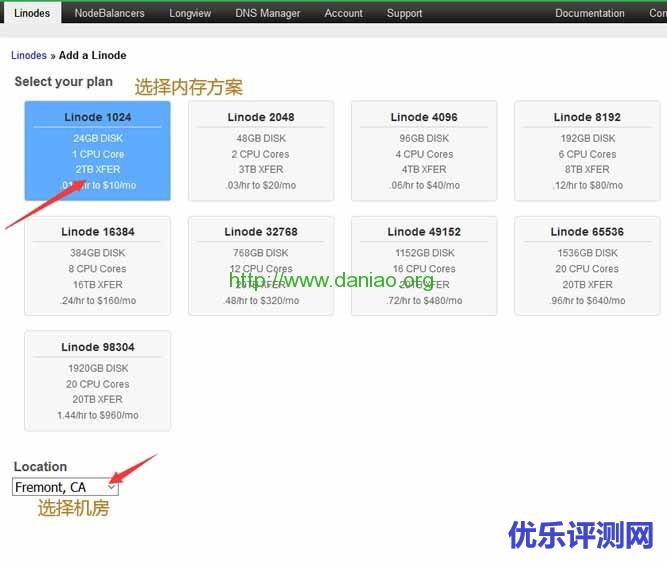Select the Linode 49152 plan

tap(424, 266)
